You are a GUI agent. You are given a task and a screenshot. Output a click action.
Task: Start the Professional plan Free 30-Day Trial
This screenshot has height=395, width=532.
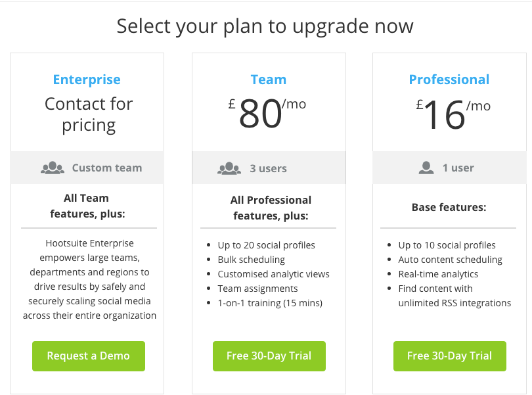click(x=449, y=356)
